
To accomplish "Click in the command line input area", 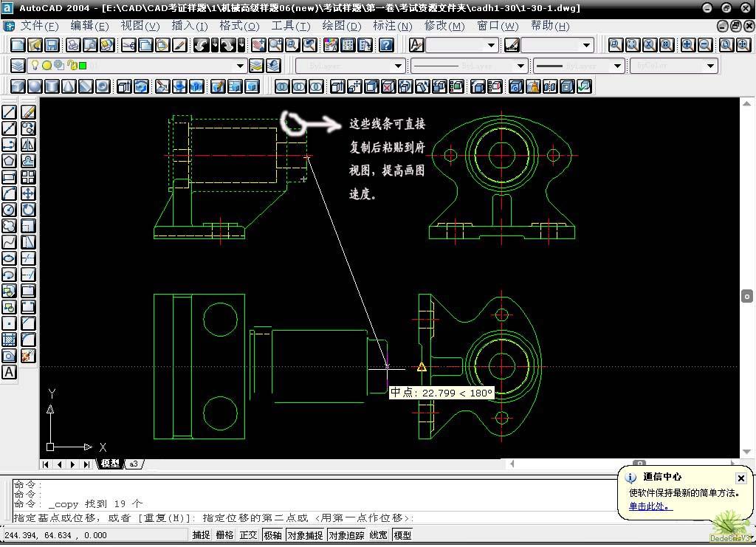I will (x=313, y=518).
